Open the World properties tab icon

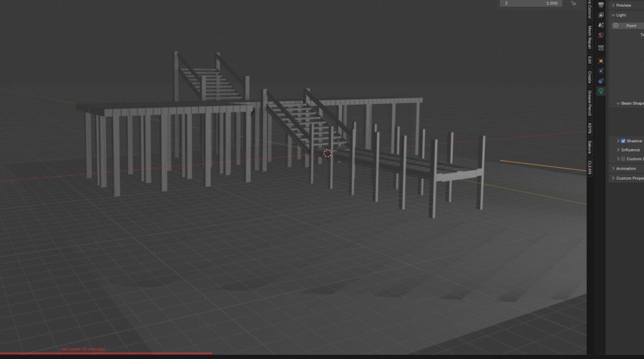click(601, 35)
